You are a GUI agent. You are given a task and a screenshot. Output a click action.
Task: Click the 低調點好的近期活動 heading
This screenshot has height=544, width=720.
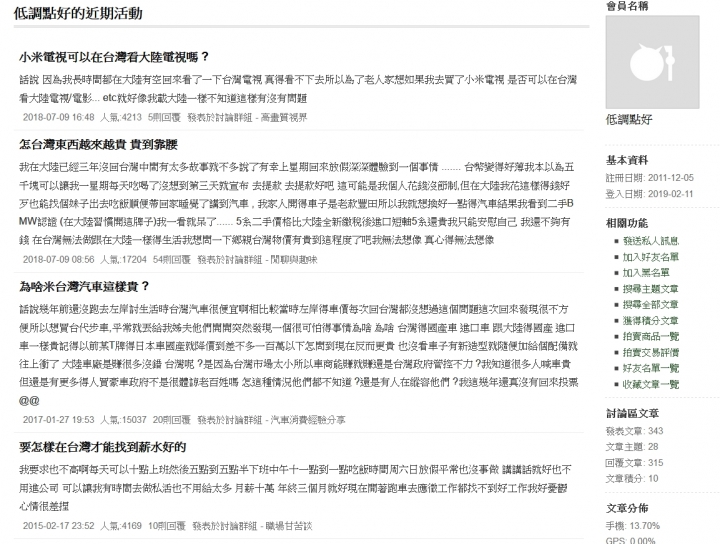click(78, 13)
